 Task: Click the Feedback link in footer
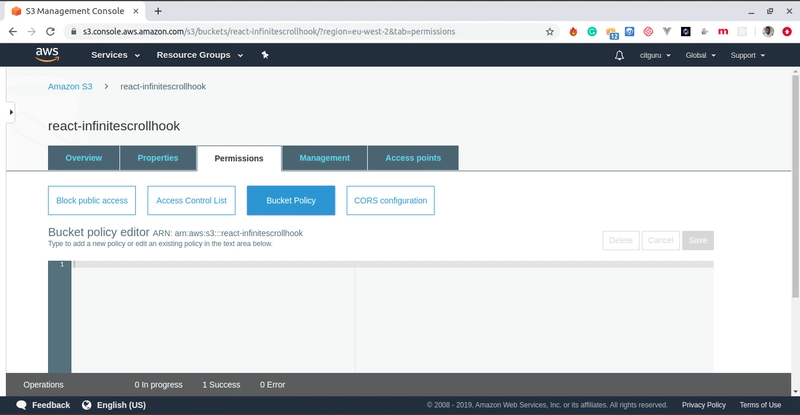pyautogui.click(x=51, y=405)
